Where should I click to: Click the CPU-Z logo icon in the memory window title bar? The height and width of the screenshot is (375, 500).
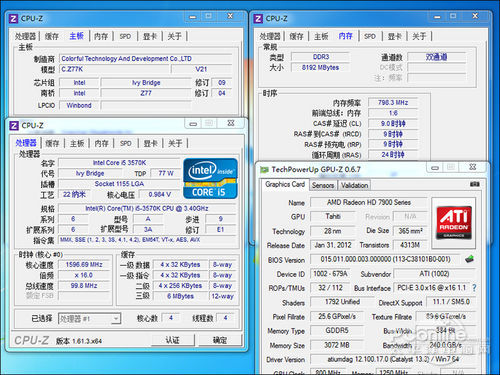(258, 18)
